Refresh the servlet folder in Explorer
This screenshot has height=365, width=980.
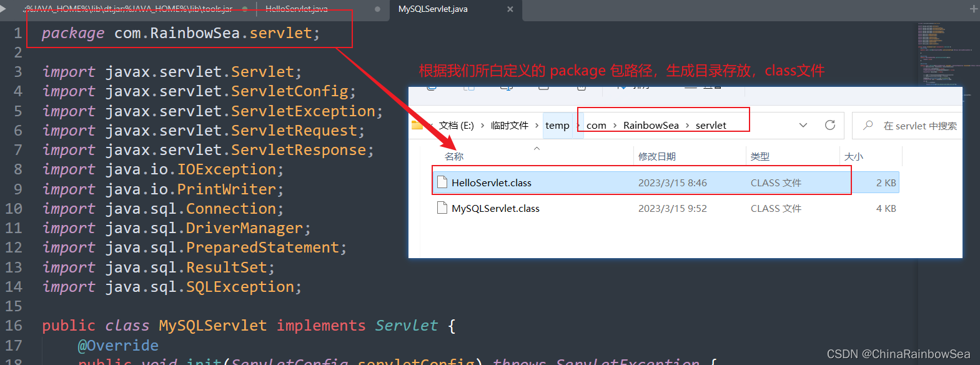coord(830,125)
